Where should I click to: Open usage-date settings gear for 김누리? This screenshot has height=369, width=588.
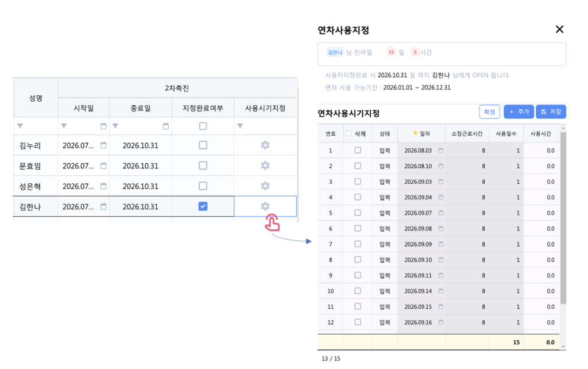(x=265, y=145)
